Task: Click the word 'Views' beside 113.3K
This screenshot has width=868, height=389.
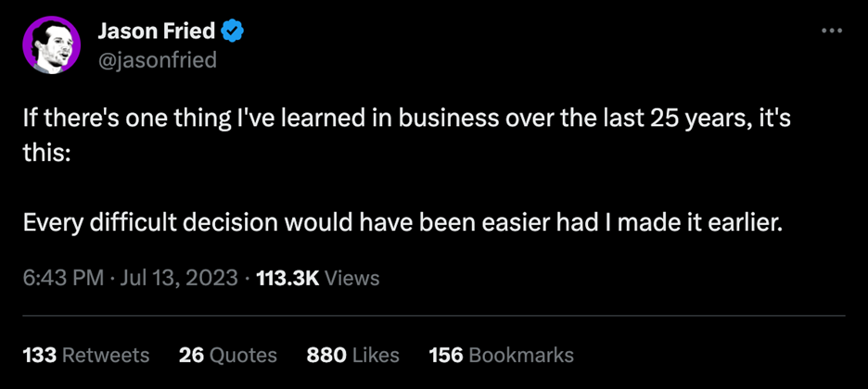Action: tap(351, 279)
